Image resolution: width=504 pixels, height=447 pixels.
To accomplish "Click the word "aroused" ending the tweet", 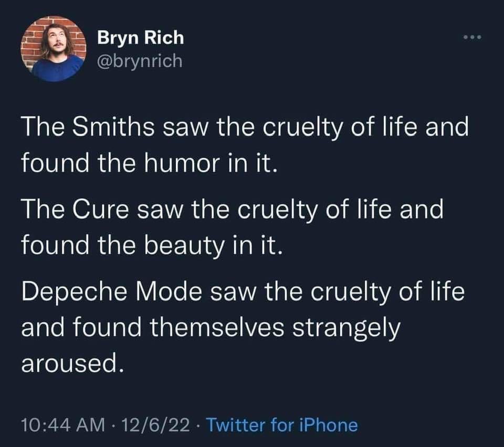I will (x=73, y=362).
